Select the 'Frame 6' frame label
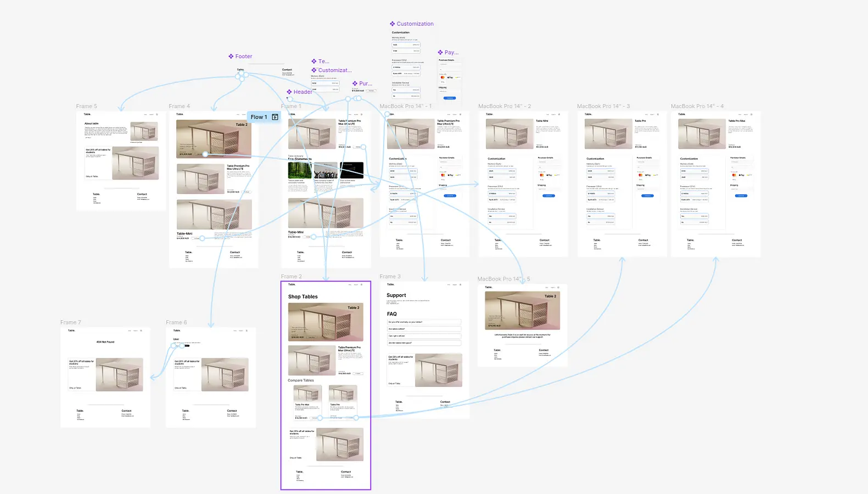The width and height of the screenshot is (868, 494). (x=176, y=323)
